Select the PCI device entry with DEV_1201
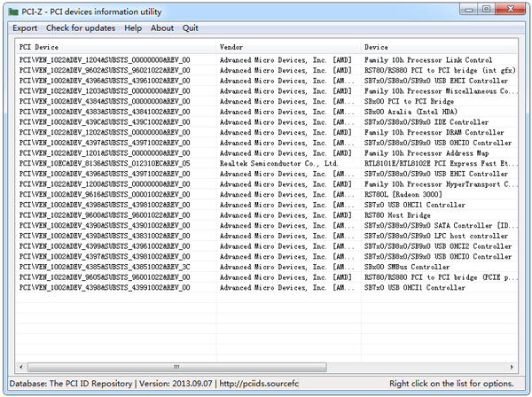Viewport: 532px width, 397px height. click(x=105, y=153)
